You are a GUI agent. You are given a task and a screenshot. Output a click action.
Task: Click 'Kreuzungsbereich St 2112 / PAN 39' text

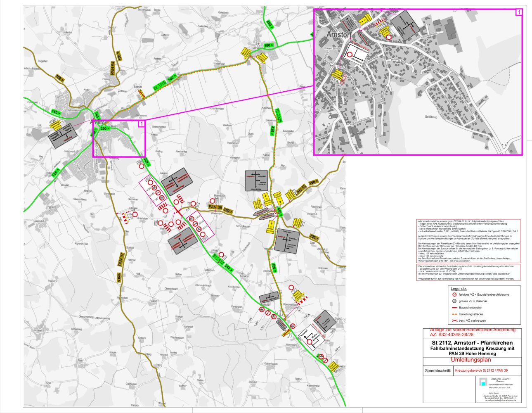pyautogui.click(x=482, y=371)
